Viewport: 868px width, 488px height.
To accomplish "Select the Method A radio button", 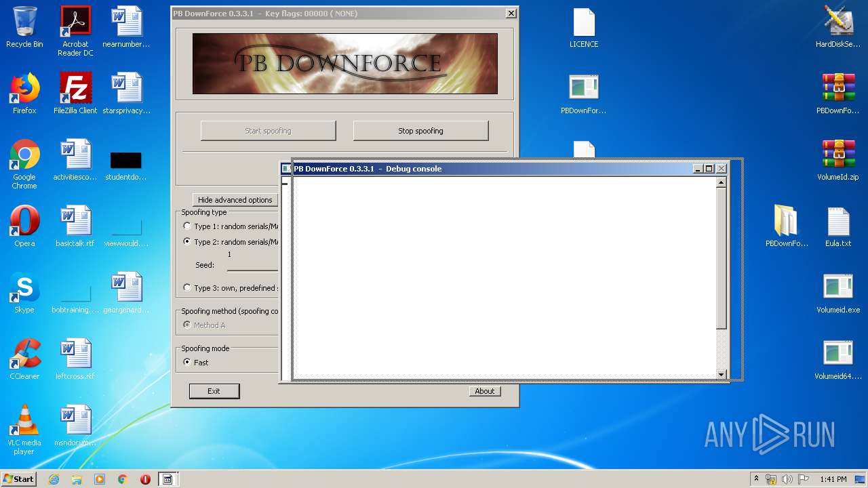I will (187, 325).
